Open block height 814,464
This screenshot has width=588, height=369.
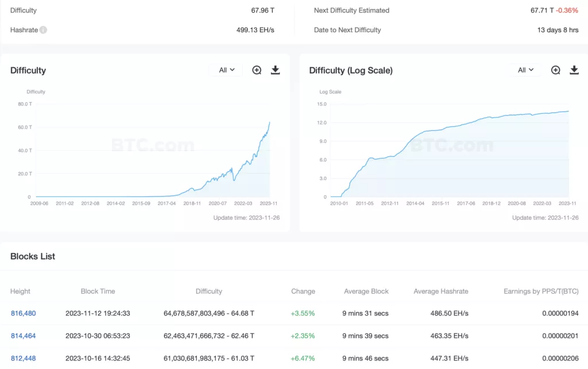pos(23,336)
